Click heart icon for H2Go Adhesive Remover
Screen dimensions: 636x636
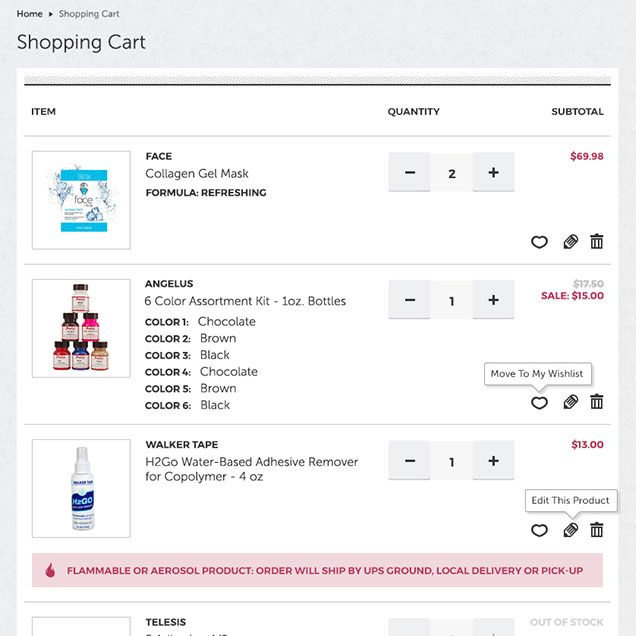539,530
